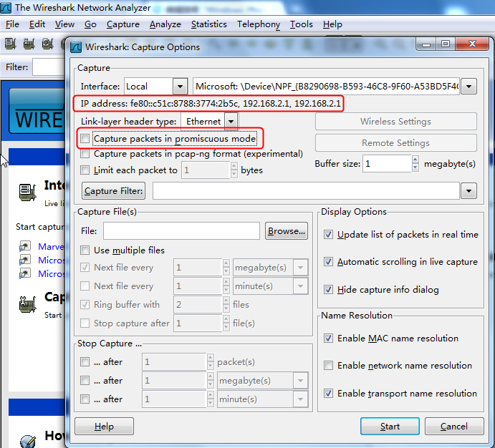This screenshot has height=448, width=495.
Task: Open the Go menu
Action: click(x=90, y=24)
